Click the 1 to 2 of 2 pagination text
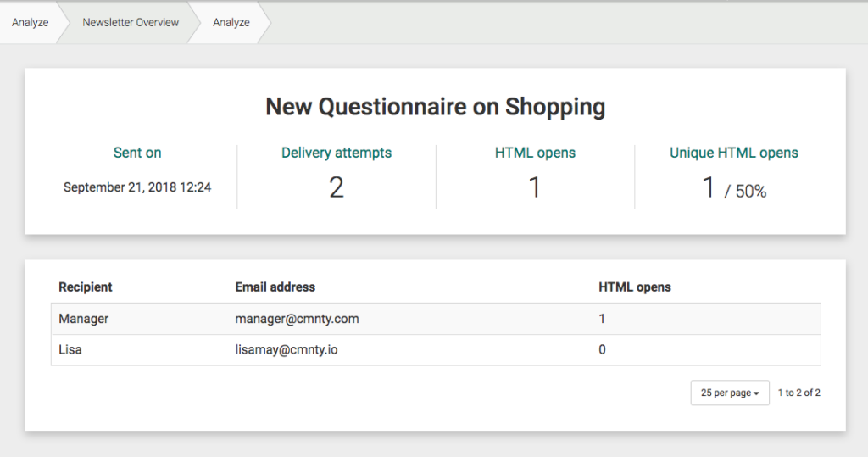This screenshot has width=868, height=457. coord(798,393)
